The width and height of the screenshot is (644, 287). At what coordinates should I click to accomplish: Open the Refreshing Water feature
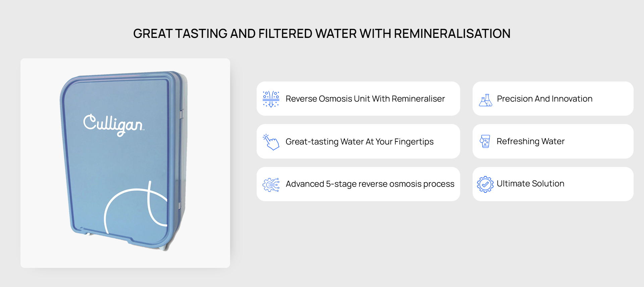pos(553,141)
